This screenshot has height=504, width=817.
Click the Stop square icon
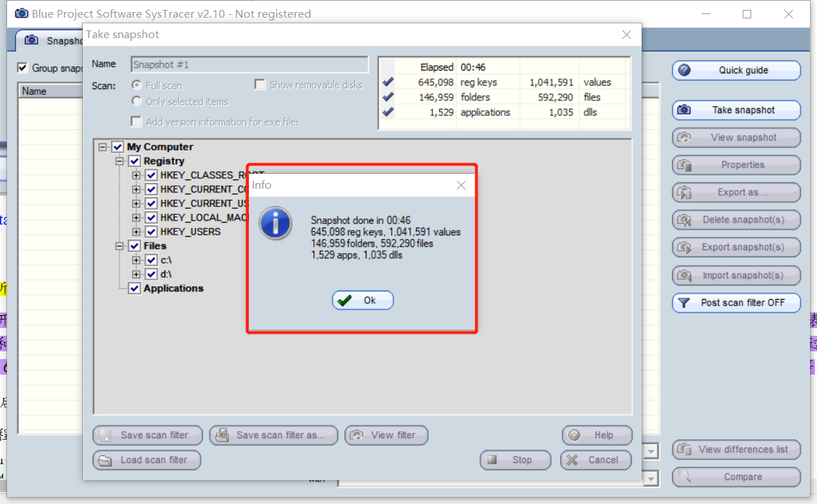pos(492,459)
